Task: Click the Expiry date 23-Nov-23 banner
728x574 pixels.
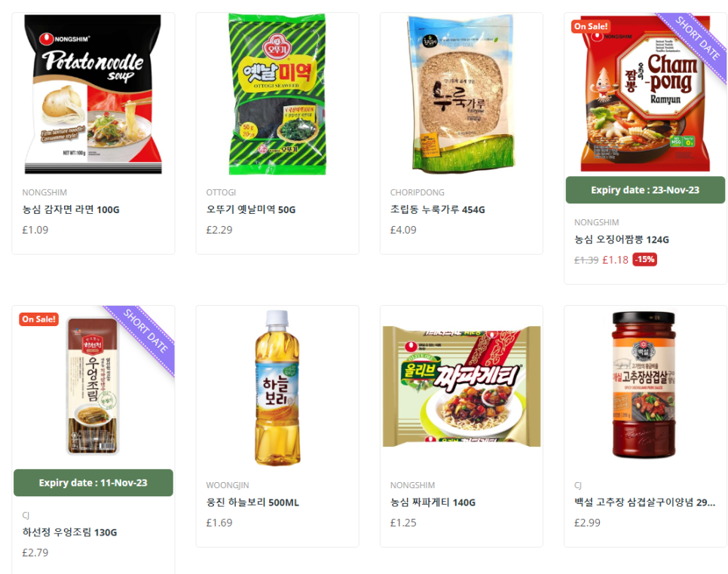Action: (645, 190)
